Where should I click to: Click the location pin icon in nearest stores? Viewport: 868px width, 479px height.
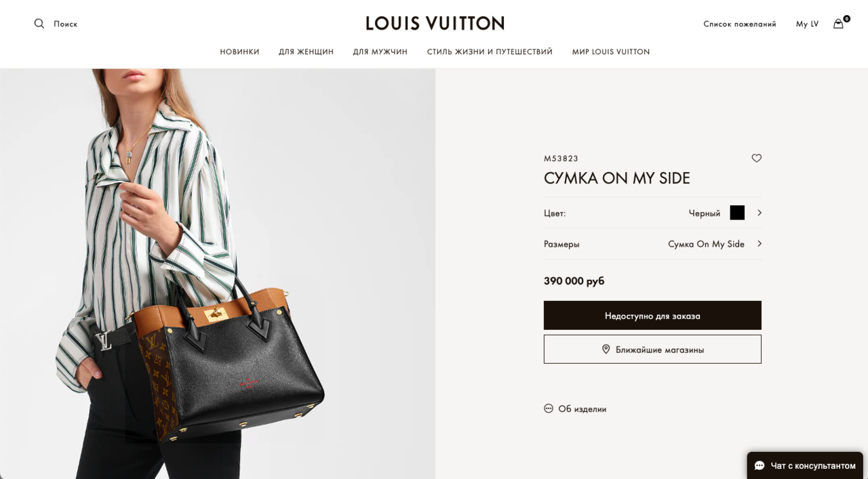[606, 350]
